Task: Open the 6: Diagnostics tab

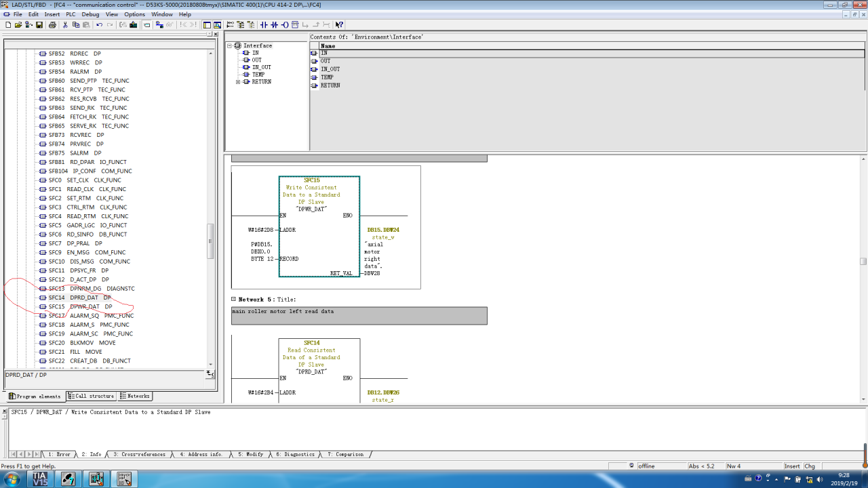Action: 295,454
